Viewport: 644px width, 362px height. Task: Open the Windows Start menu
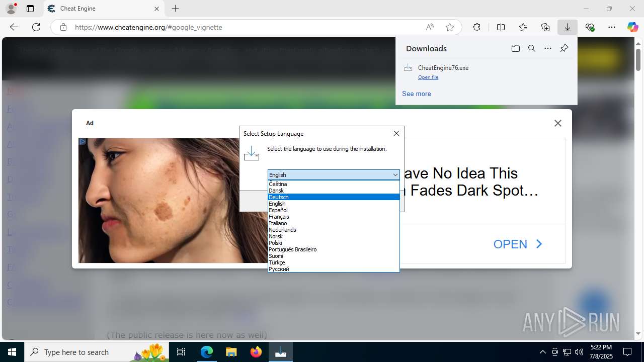(x=12, y=352)
